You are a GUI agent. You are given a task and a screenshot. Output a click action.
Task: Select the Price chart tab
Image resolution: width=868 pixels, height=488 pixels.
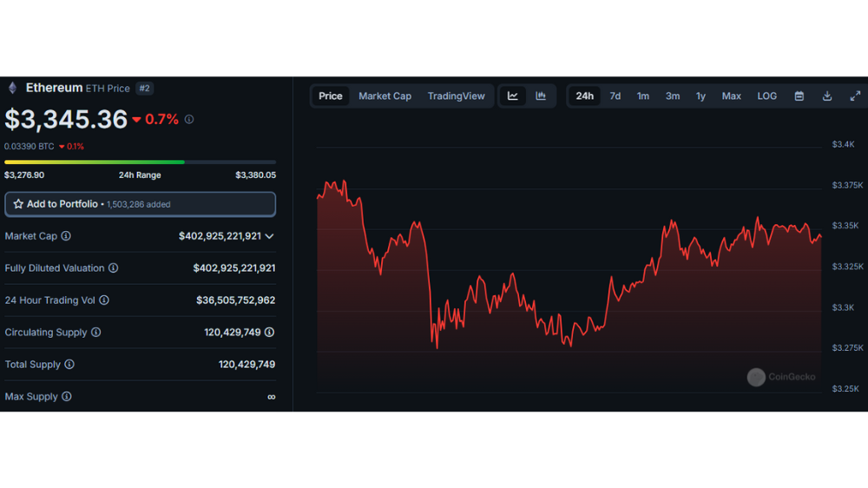pyautogui.click(x=331, y=96)
